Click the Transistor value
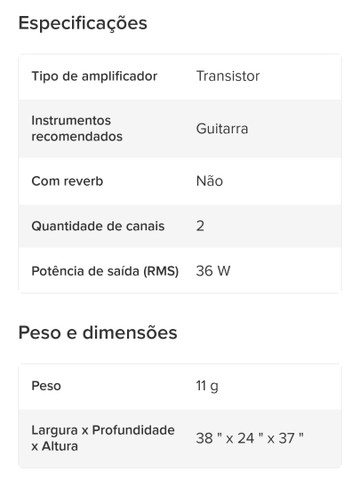The height and width of the screenshot is (480, 360). pyautogui.click(x=228, y=76)
